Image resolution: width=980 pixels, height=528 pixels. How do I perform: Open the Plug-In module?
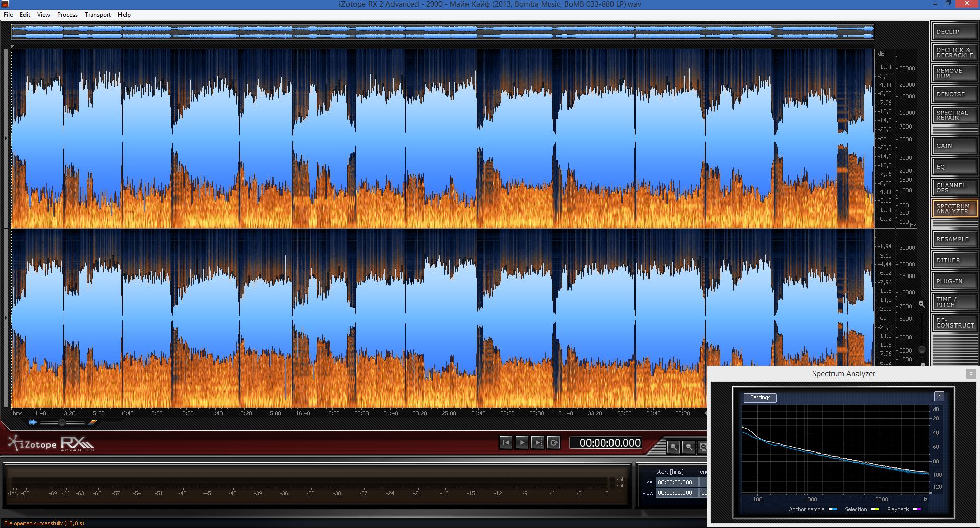[x=954, y=281]
